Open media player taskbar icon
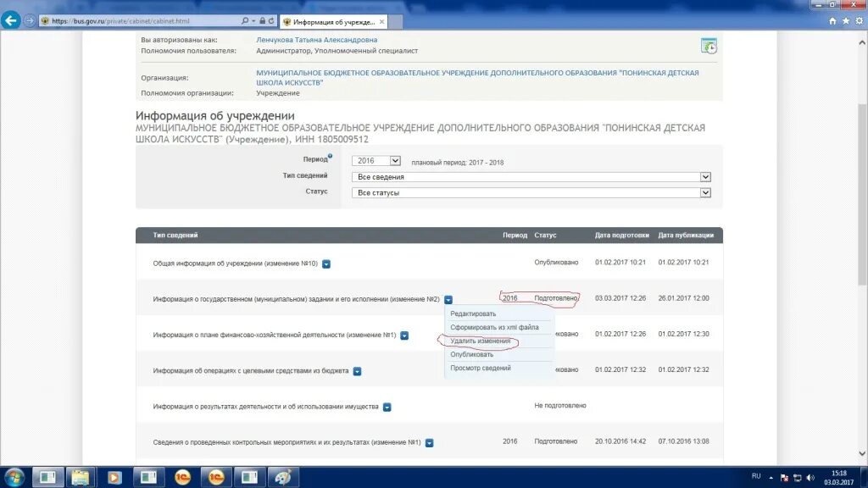Screen dimensions: 868x488 pyautogui.click(x=114, y=477)
